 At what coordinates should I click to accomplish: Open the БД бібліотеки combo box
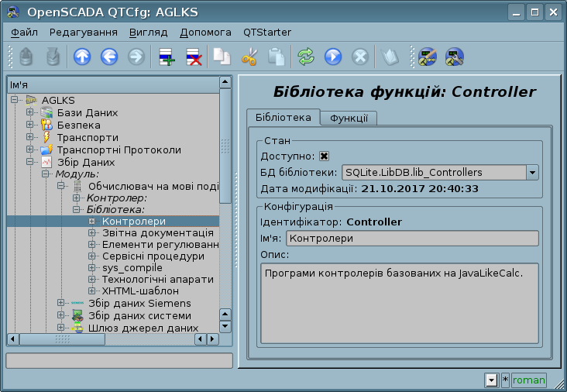coord(440,173)
